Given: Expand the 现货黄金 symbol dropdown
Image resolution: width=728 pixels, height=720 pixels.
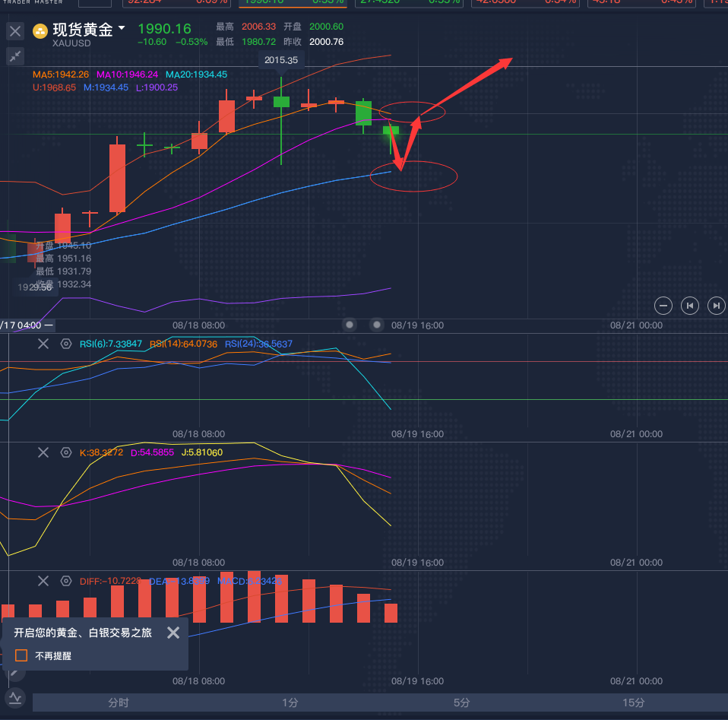Looking at the screenshot, I should (x=122, y=28).
